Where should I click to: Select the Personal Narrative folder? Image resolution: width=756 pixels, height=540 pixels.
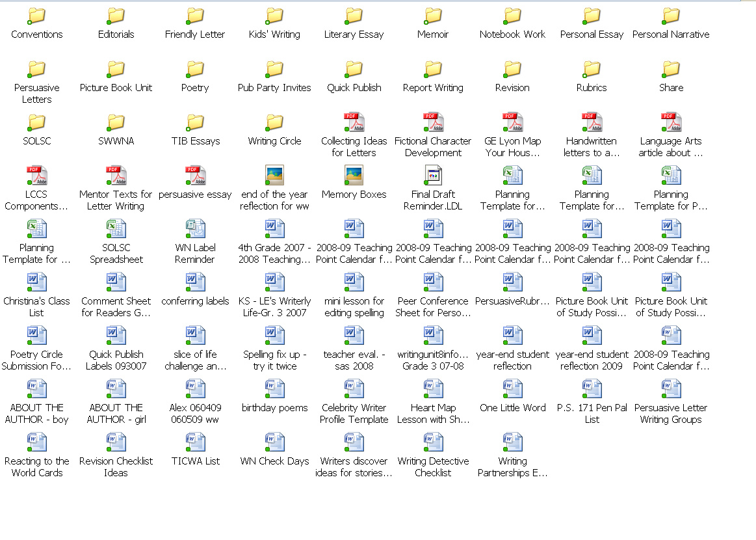[671, 16]
